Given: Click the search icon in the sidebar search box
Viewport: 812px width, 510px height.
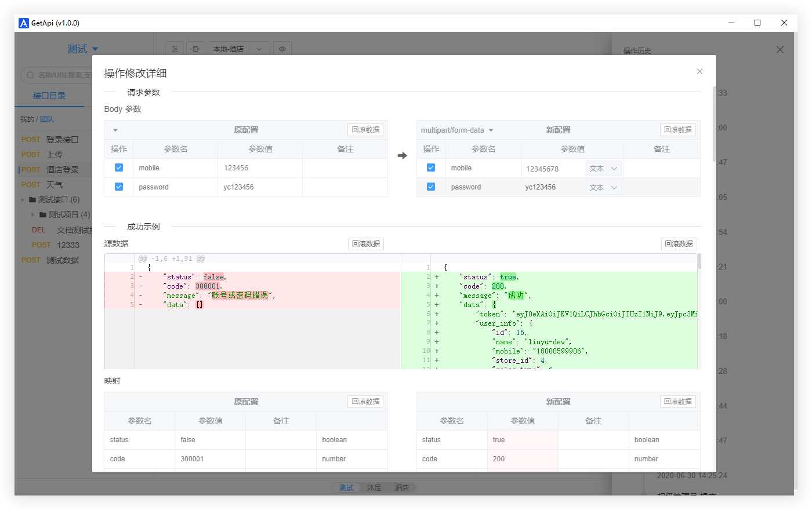Looking at the screenshot, I should tap(29, 75).
